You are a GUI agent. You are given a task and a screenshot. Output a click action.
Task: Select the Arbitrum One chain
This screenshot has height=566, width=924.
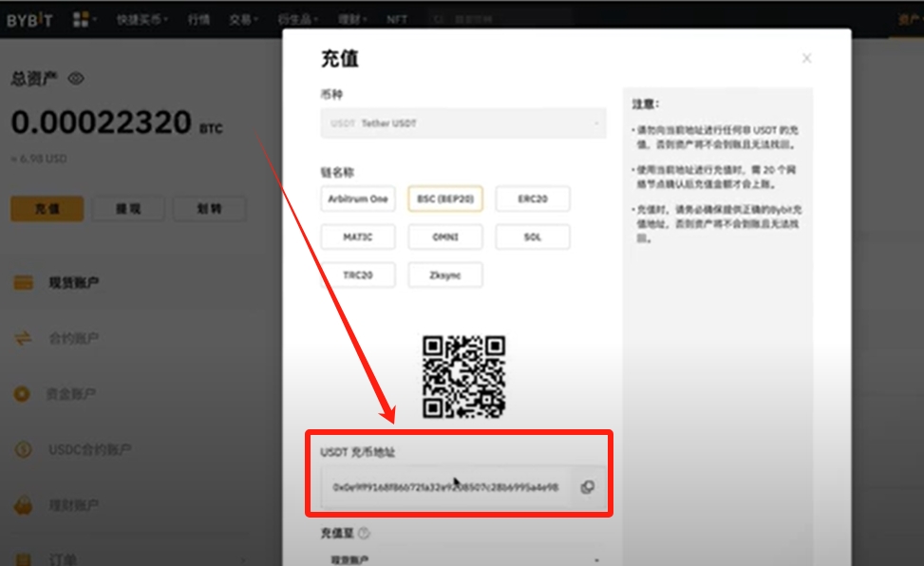pyautogui.click(x=358, y=198)
